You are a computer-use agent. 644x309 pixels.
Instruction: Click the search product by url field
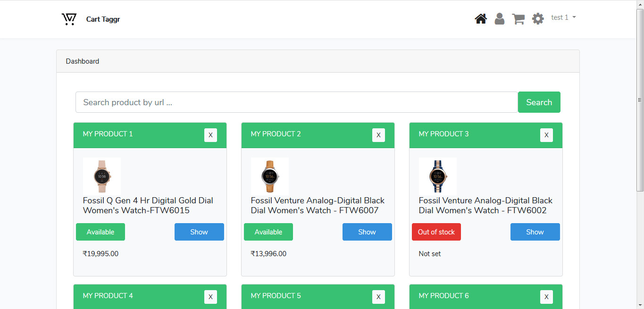[x=296, y=102]
